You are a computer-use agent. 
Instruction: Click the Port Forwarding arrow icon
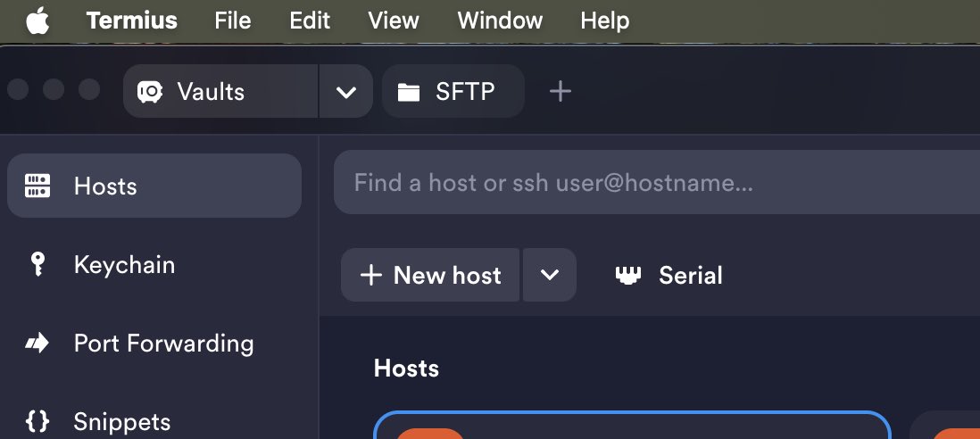click(x=37, y=343)
